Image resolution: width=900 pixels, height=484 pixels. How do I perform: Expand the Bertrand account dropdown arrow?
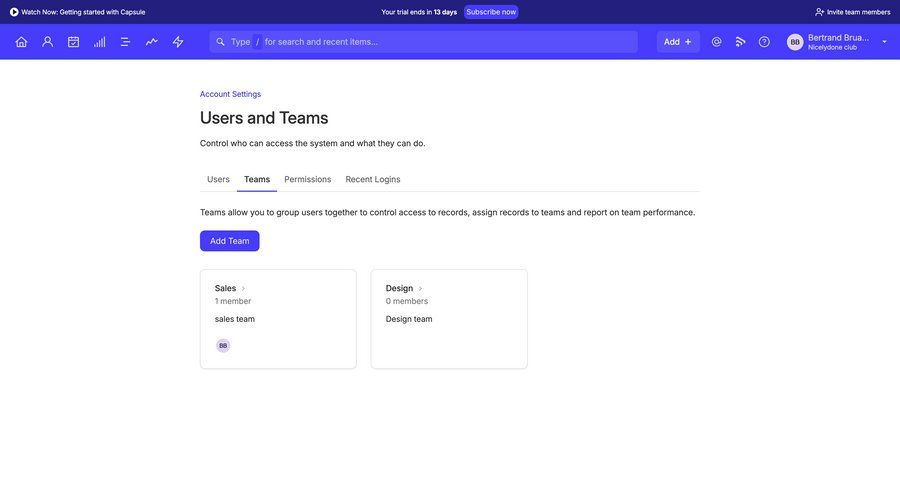pyautogui.click(x=884, y=42)
